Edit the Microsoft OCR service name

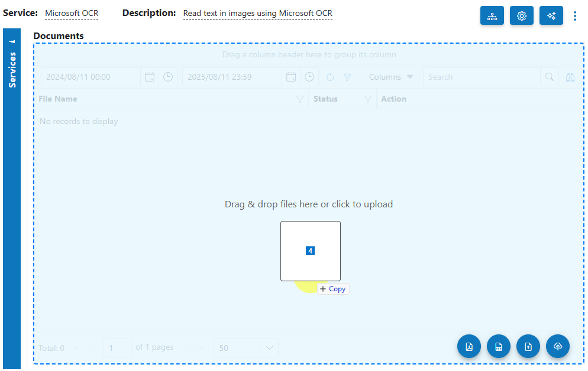pos(72,14)
